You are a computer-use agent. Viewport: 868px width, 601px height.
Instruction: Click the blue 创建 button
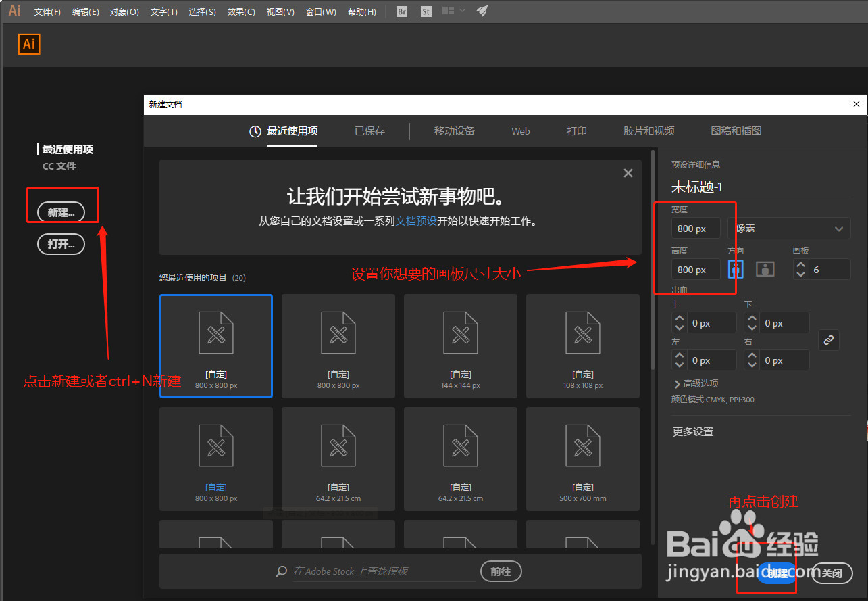click(777, 573)
